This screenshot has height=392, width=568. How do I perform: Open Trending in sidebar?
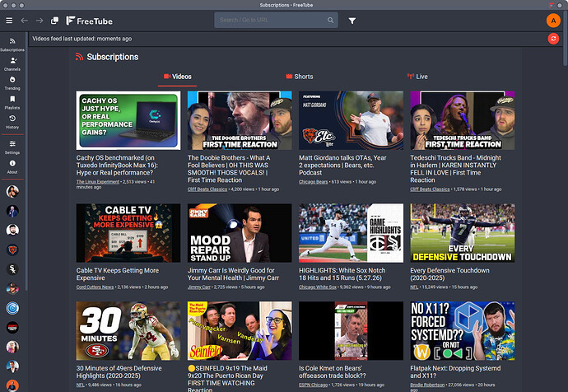click(x=12, y=83)
